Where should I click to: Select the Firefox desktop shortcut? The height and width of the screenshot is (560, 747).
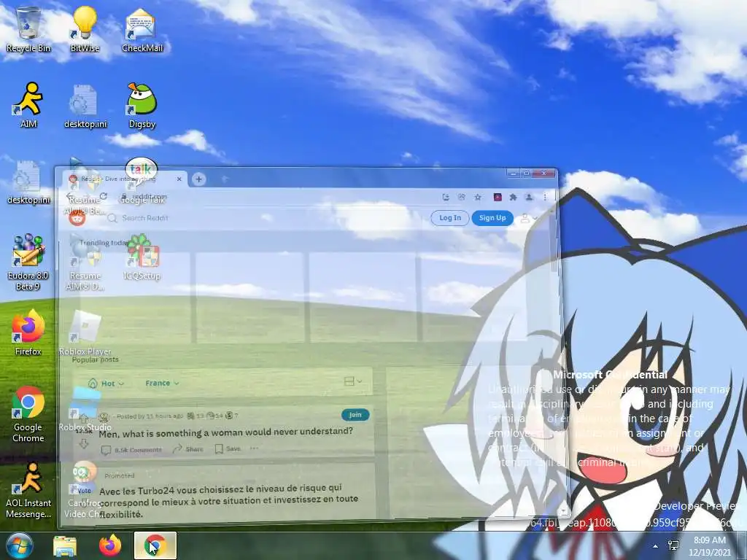pos(28,332)
